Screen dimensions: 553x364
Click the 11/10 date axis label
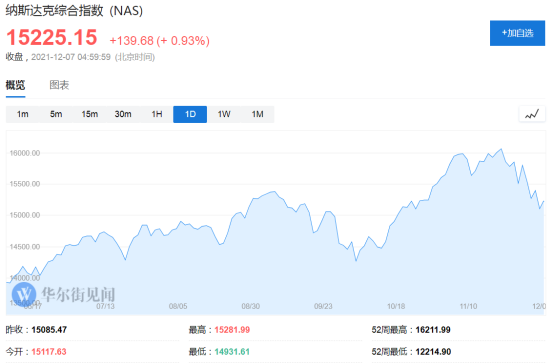[x=468, y=306]
